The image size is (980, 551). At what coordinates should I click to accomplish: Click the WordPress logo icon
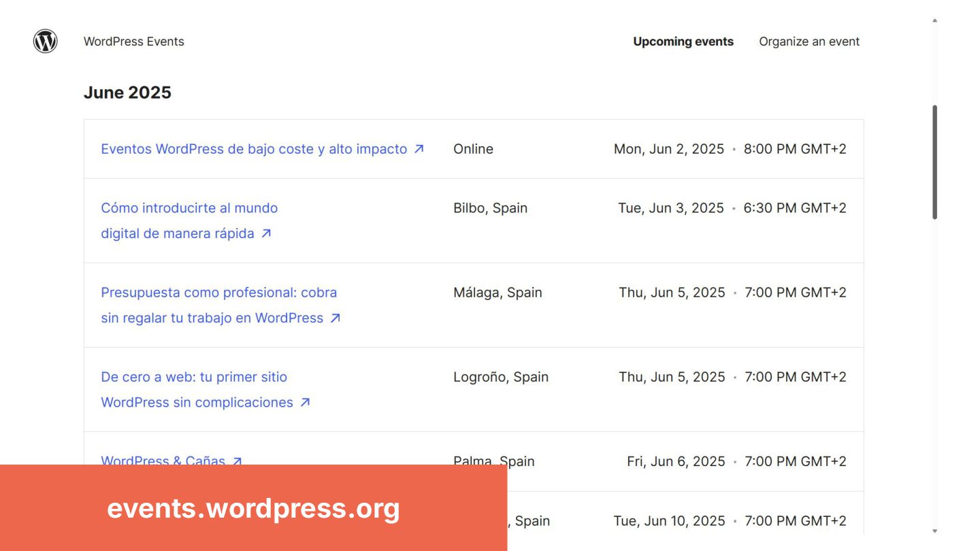[x=46, y=41]
